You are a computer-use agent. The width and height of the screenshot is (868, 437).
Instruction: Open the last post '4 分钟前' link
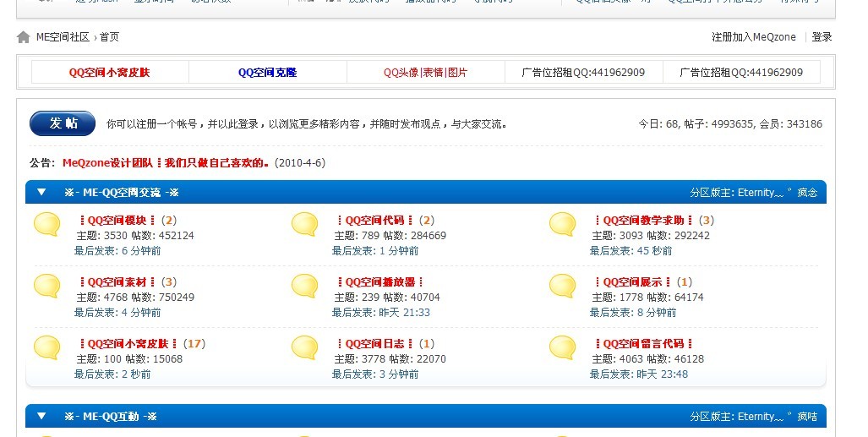click(141, 313)
